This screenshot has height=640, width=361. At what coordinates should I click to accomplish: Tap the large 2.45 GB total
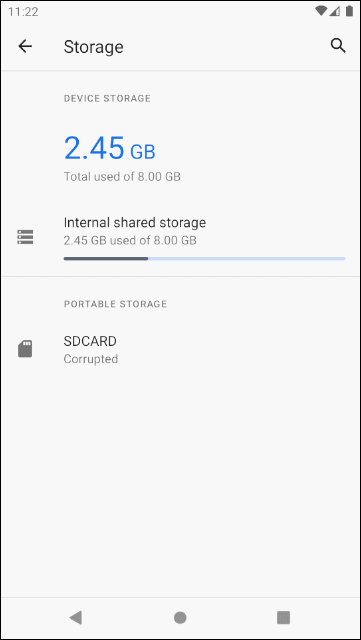coord(109,148)
